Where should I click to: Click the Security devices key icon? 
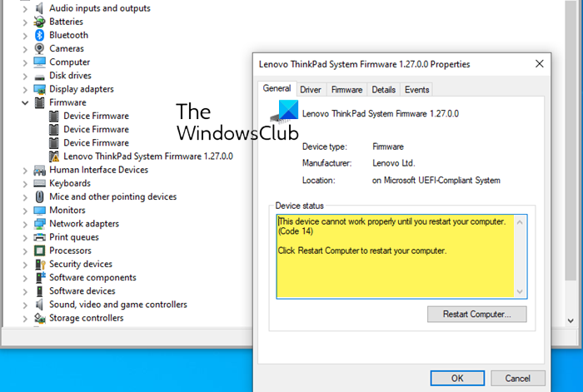coord(39,264)
